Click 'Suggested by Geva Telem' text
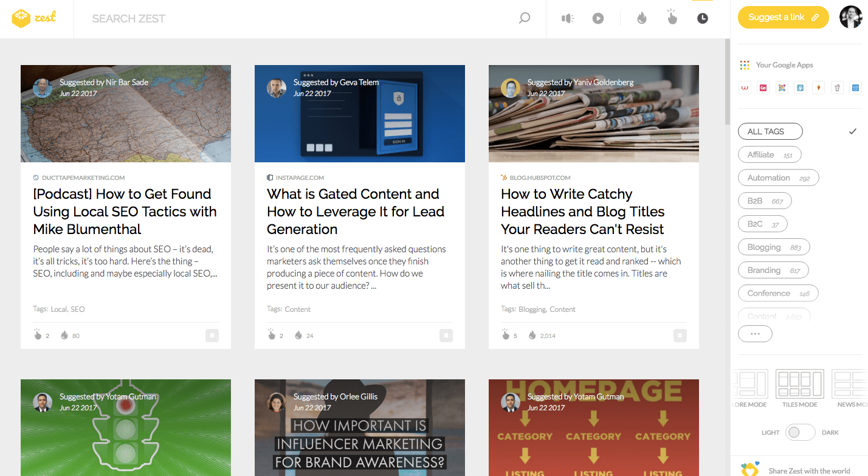This screenshot has width=868, height=476. 336,82
